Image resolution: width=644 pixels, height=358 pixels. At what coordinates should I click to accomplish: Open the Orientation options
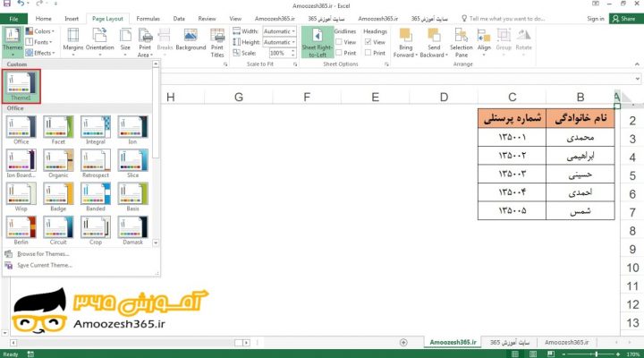(100, 42)
